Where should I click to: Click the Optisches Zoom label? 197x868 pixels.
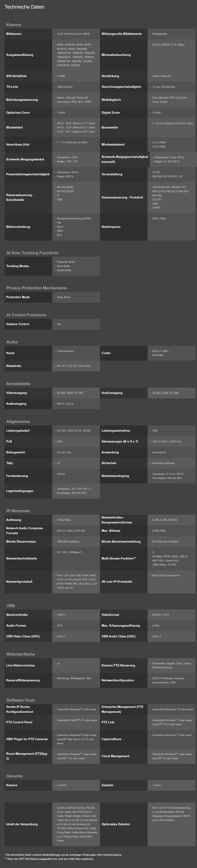tap(18, 112)
